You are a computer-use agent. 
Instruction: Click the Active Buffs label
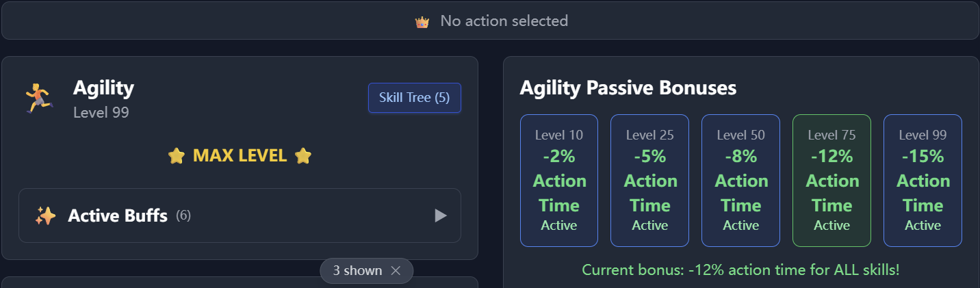[118, 216]
